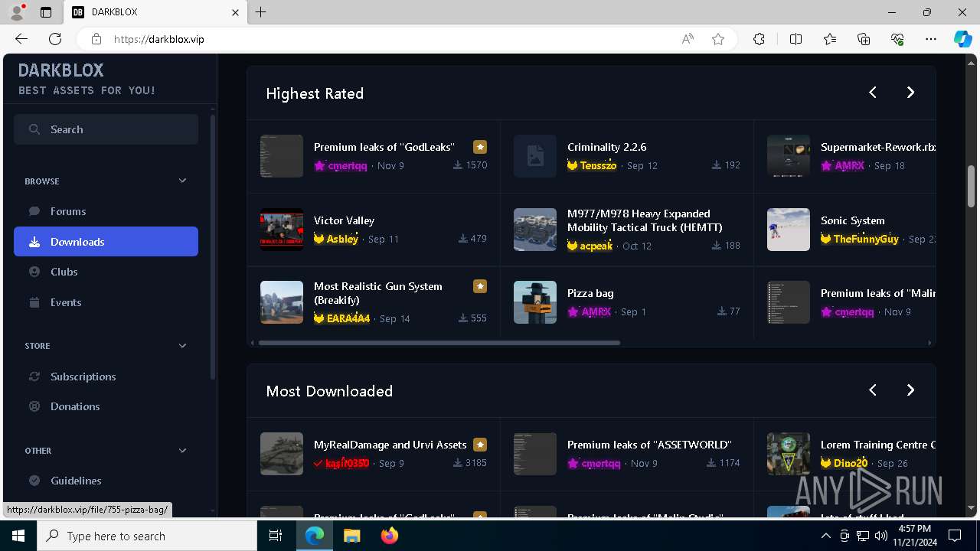Go to previous Most Downloaded page arrow
This screenshot has width=980, height=551.
click(873, 390)
